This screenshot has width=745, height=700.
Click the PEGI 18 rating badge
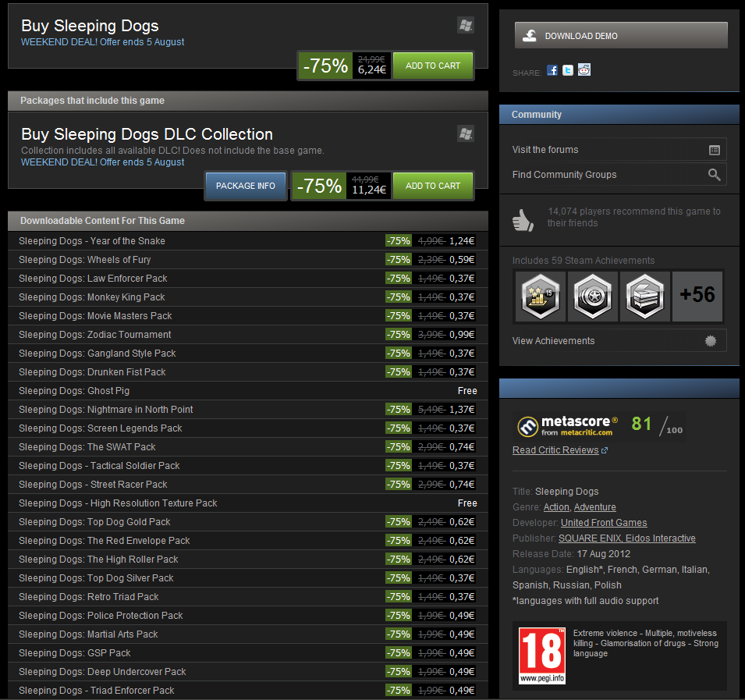(541, 656)
